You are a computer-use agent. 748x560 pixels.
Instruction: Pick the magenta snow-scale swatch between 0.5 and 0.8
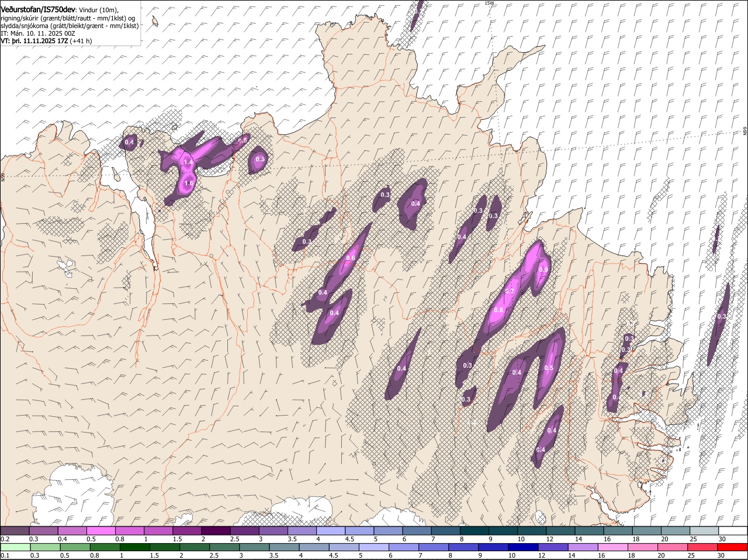101,530
